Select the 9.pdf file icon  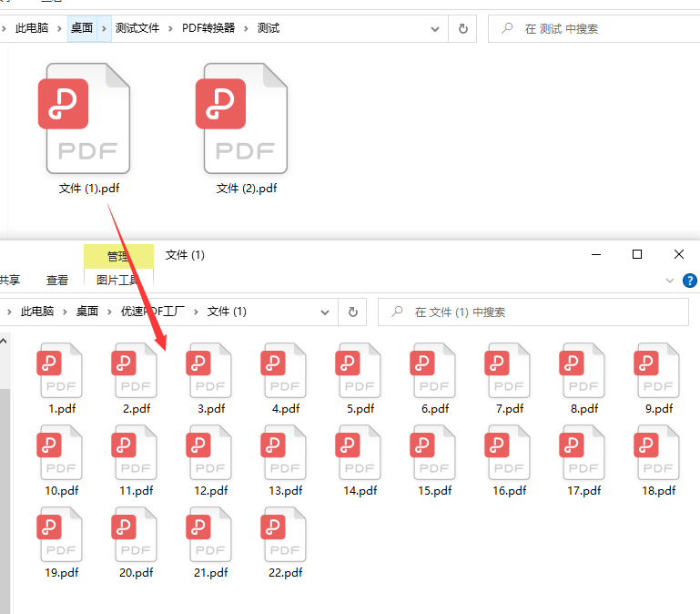[656, 370]
